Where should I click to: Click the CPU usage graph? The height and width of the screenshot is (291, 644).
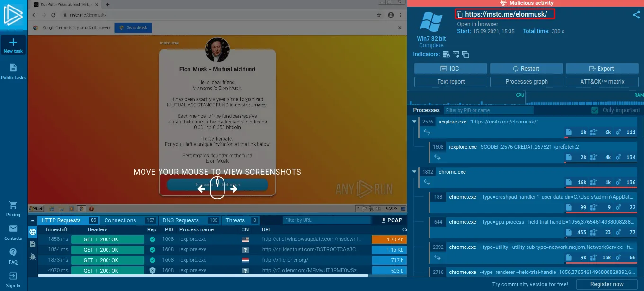click(x=466, y=98)
